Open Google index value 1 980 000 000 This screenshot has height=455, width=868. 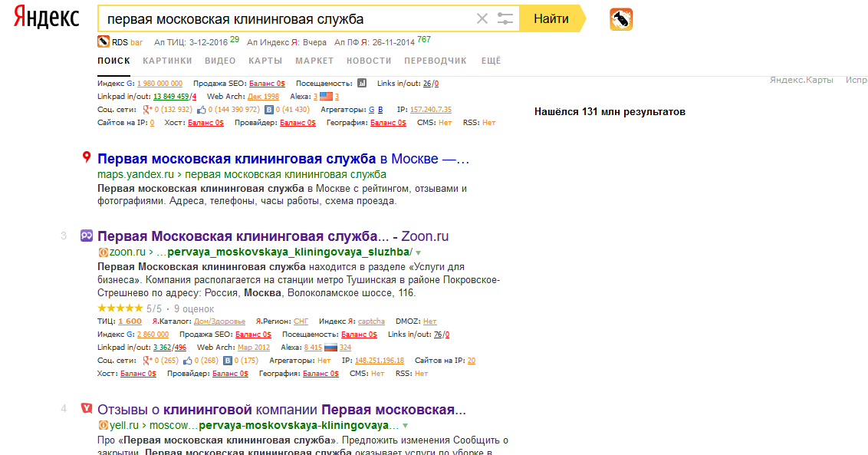coord(159,84)
